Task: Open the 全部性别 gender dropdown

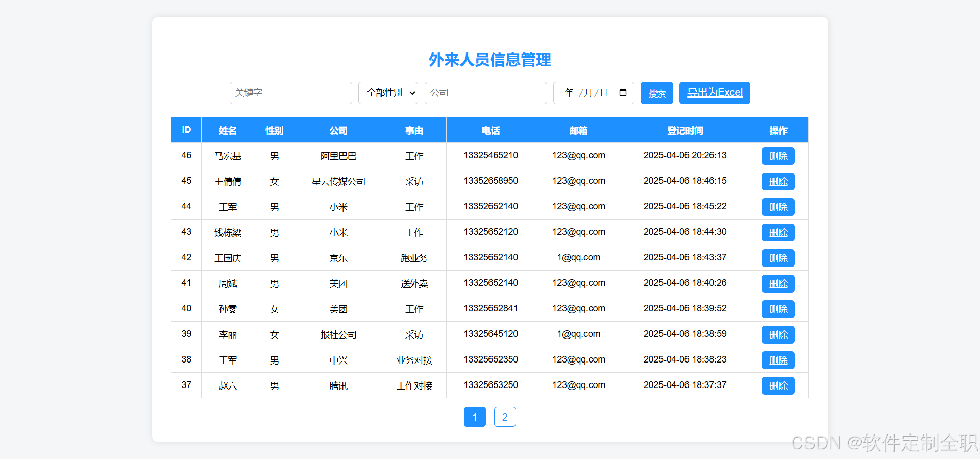Action: pos(388,93)
